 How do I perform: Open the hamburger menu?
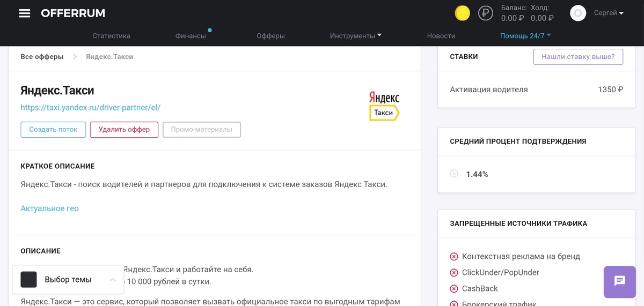tap(25, 13)
